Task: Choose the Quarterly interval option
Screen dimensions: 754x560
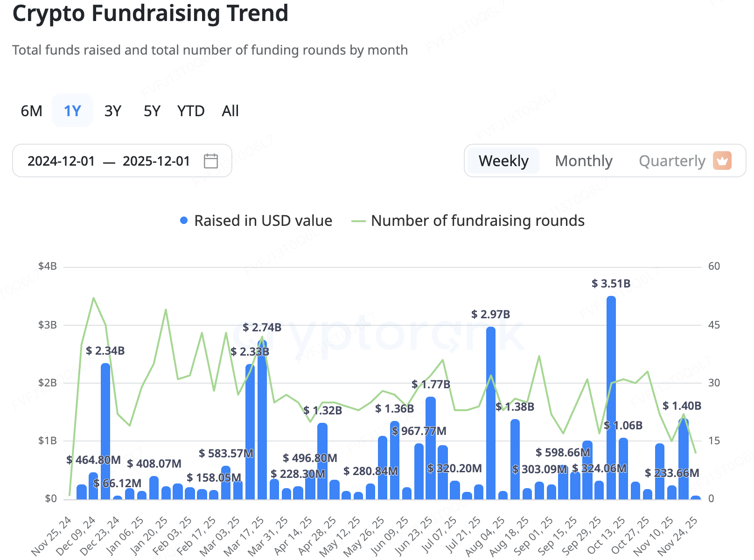Action: 671,161
